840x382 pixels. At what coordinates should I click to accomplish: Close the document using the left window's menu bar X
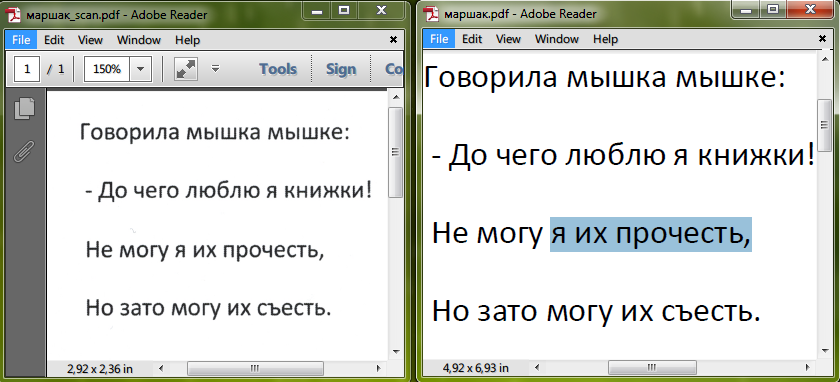[393, 40]
